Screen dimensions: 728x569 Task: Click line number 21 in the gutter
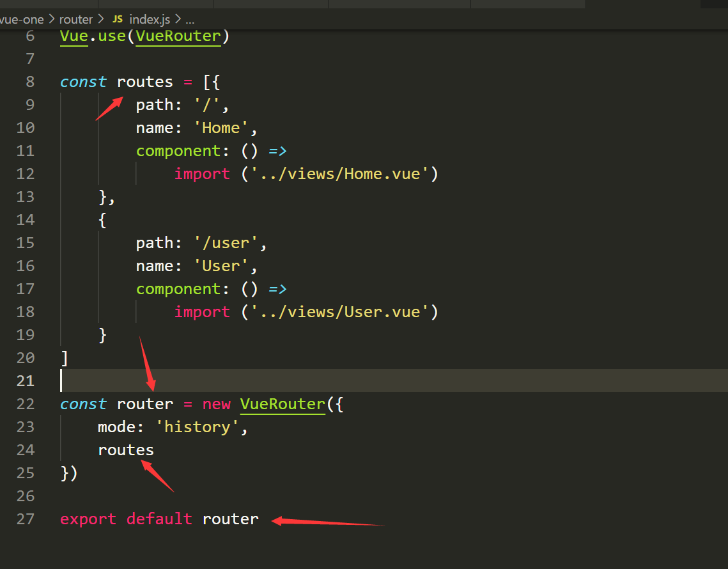(x=26, y=381)
